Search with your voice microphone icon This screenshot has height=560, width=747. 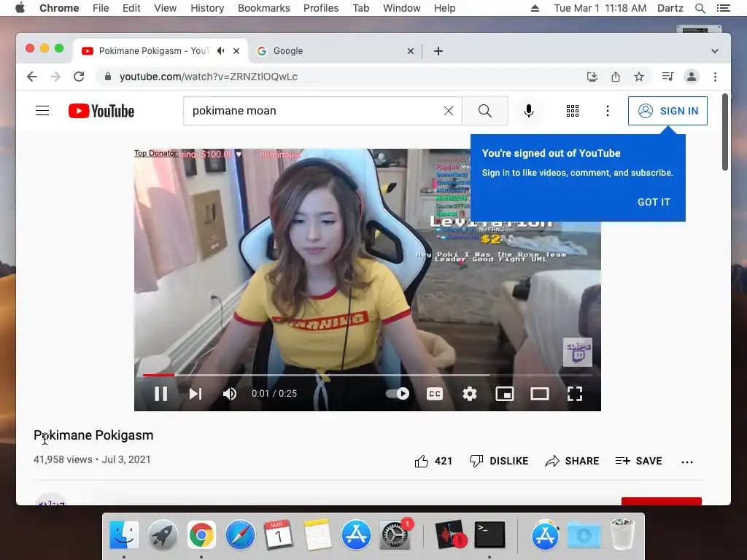pyautogui.click(x=528, y=111)
